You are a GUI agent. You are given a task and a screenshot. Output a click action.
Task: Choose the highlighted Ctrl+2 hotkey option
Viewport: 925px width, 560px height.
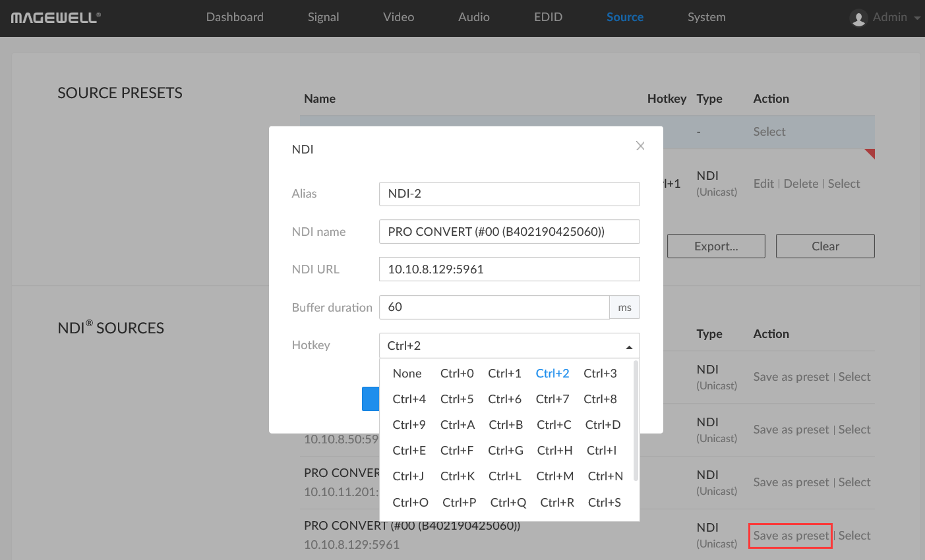(x=552, y=374)
